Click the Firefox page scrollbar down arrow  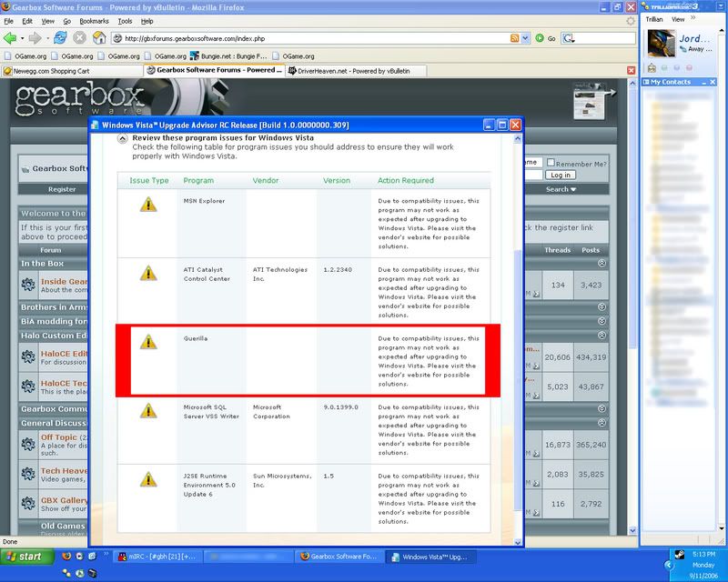tap(632, 530)
